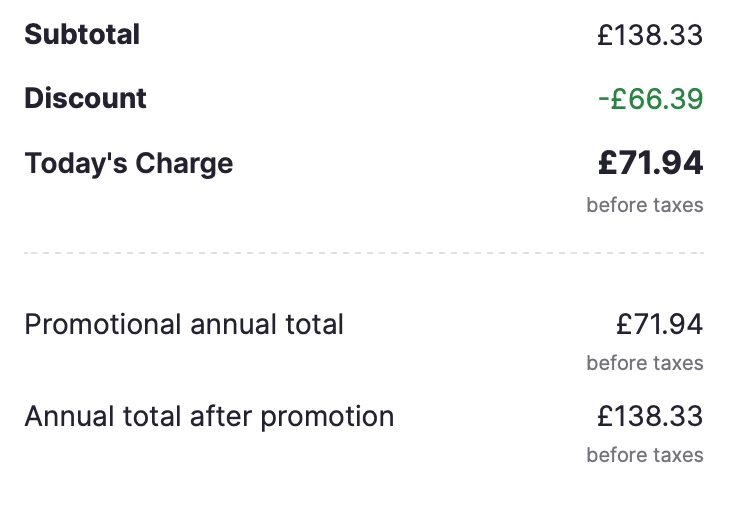Select the bold £71.94 Today's Charge amount
The image size is (734, 520).
pyautogui.click(x=650, y=162)
